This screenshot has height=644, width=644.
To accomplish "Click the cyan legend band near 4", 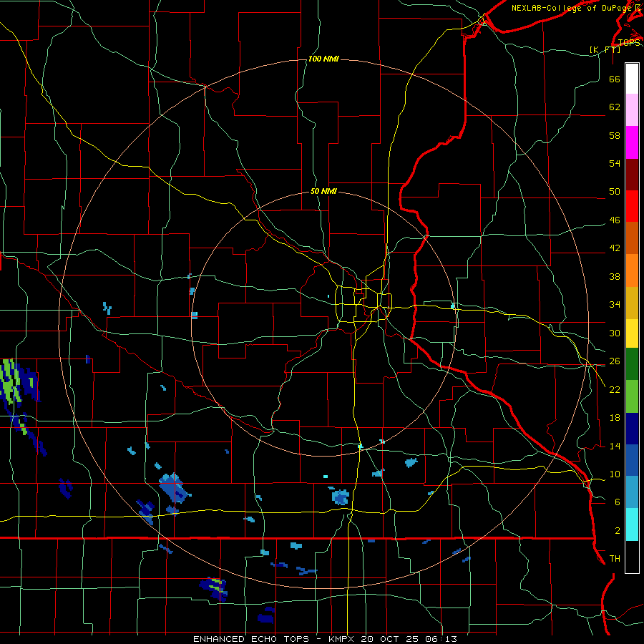I will click(x=632, y=525).
